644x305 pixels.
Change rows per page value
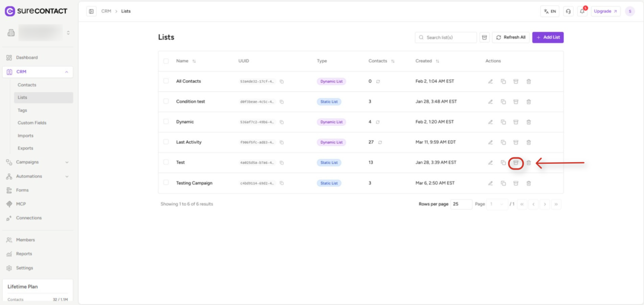point(462,204)
